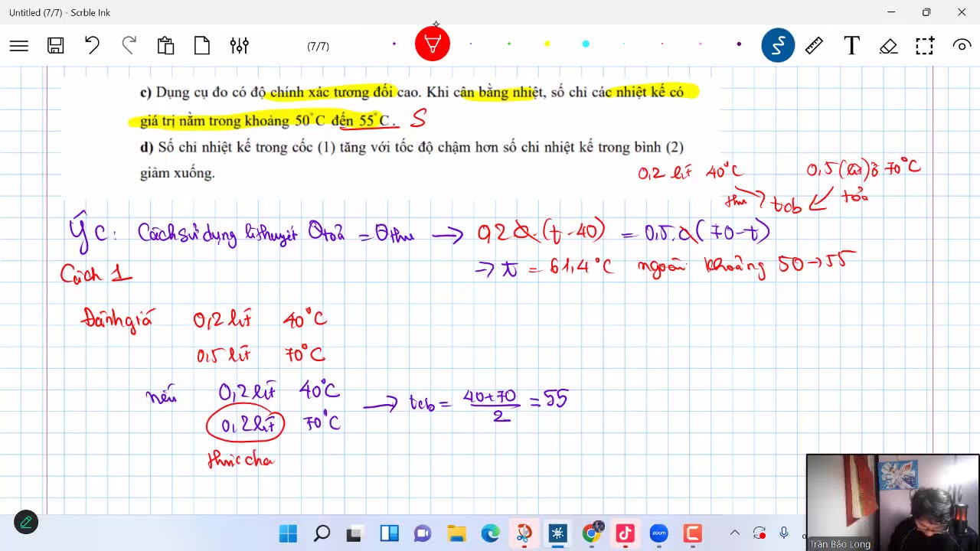Open the orange C app on taskbar
The width and height of the screenshot is (980, 551).
(x=692, y=533)
